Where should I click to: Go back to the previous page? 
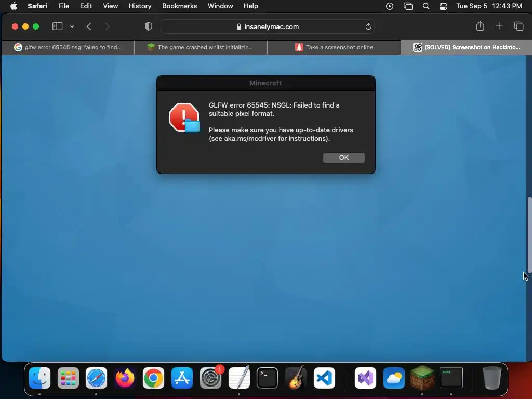coord(89,26)
